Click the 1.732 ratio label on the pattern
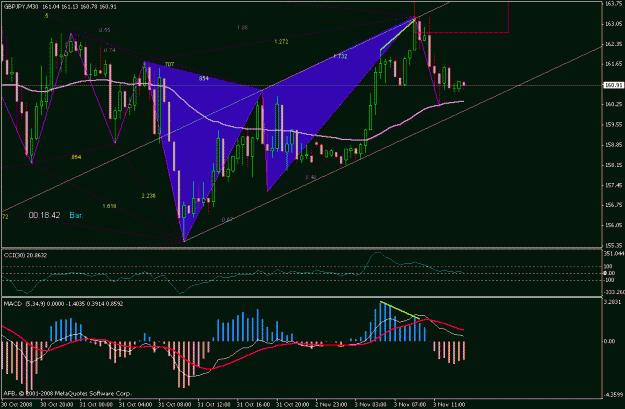Image resolution: width=625 pixels, height=409 pixels. pyautogui.click(x=340, y=56)
